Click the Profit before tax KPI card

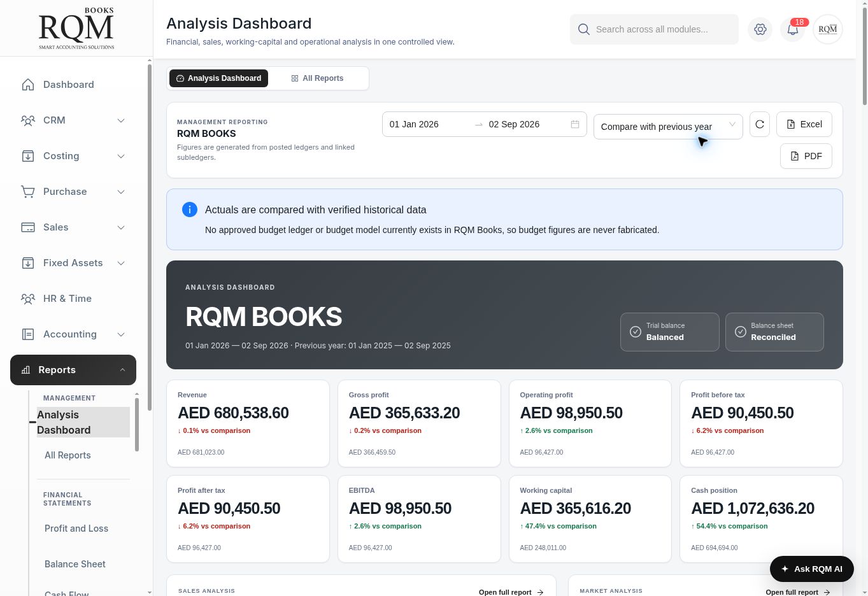(x=761, y=423)
